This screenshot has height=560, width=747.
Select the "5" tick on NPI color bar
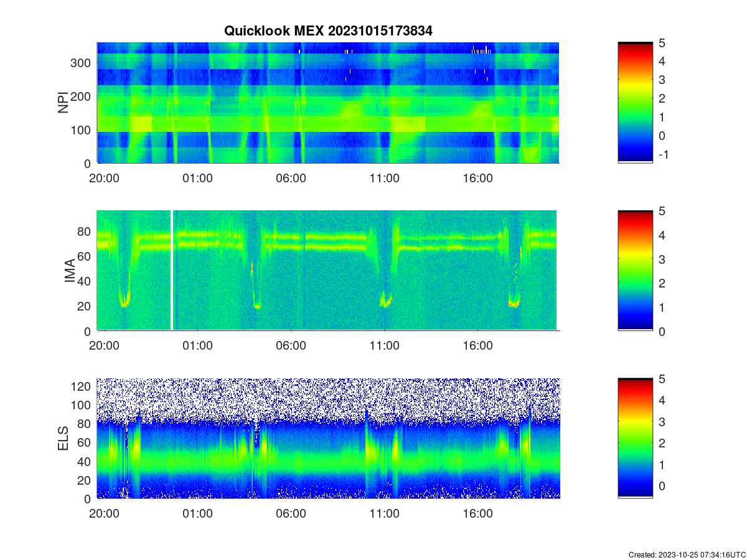pos(662,43)
